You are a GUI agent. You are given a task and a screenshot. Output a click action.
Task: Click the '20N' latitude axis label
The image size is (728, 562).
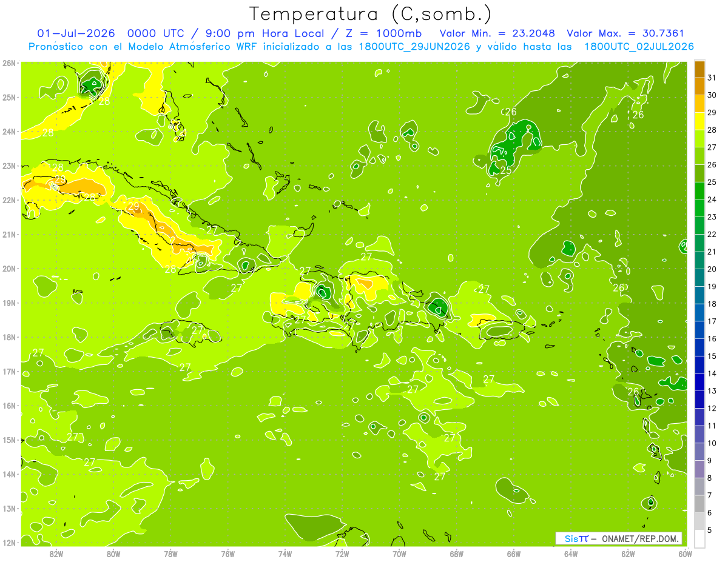coord(8,269)
